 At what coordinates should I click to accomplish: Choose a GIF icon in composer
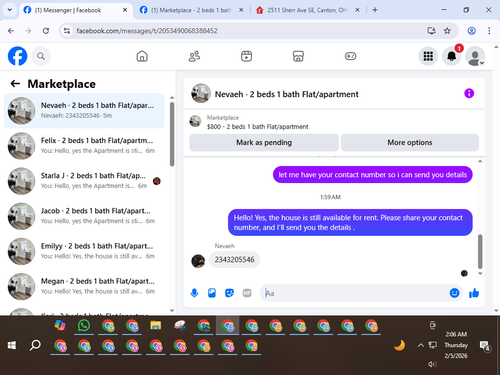tap(247, 293)
